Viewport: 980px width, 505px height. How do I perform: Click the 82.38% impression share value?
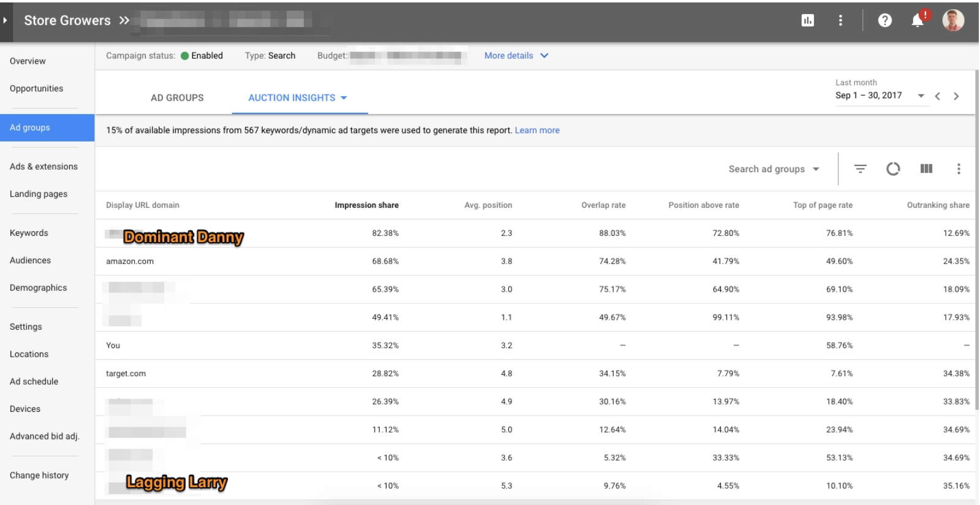point(385,234)
